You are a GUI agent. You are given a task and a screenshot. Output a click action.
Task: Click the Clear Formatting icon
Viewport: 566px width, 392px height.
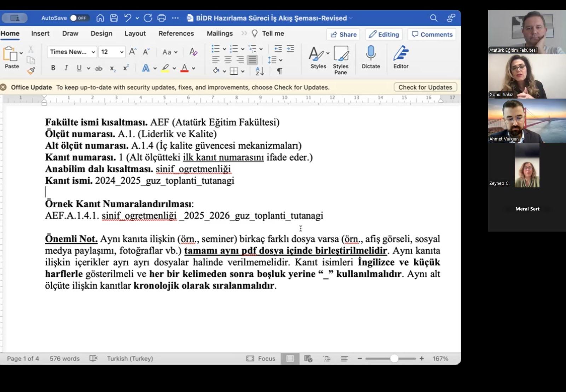coord(193,52)
